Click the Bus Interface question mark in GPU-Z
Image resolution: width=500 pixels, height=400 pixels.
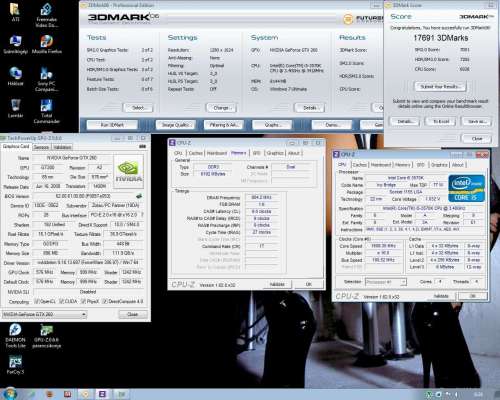(142, 215)
